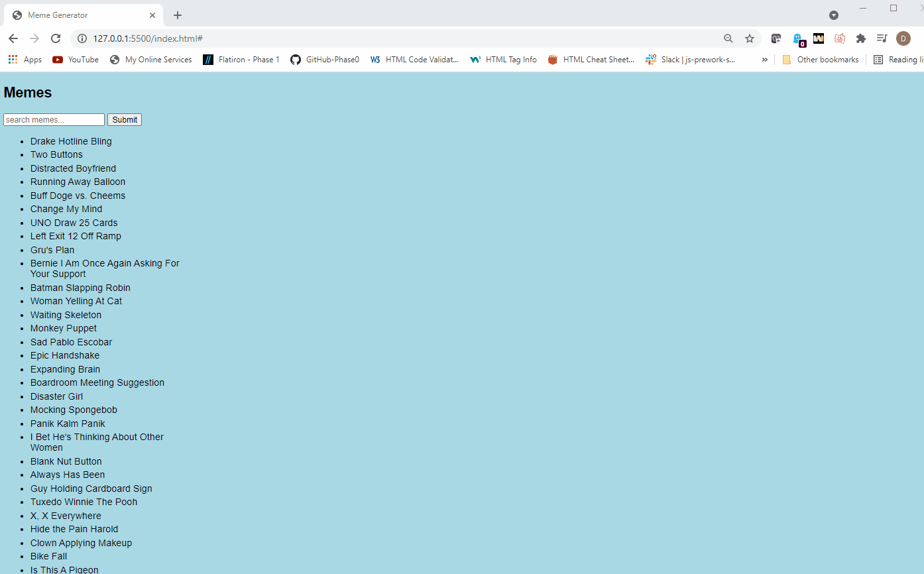Viewport: 924px width, 574px height.
Task: Select 'Woman Yelling At Cat' meme
Action: [x=76, y=301]
